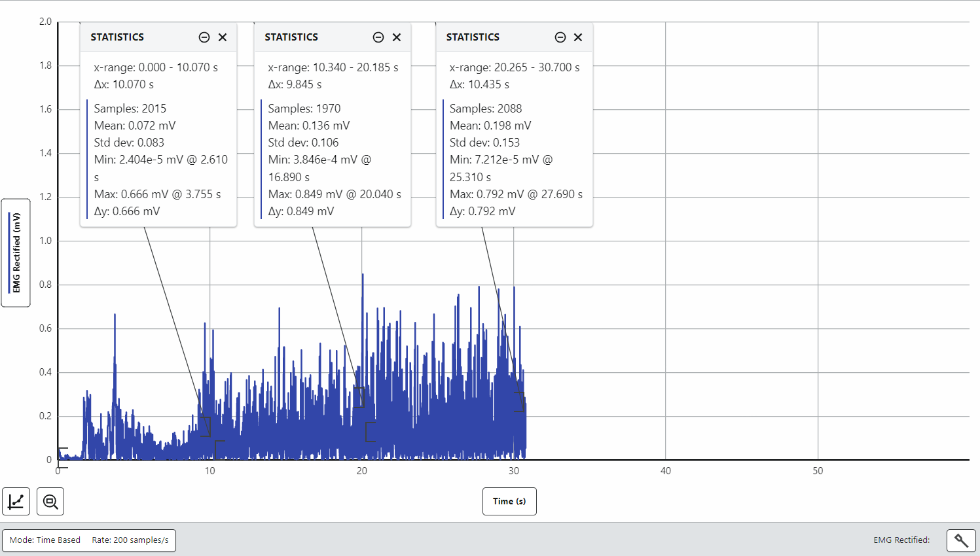Click the EMG Rectified (mV) axis label
The width and height of the screenshot is (980, 556).
click(16, 252)
